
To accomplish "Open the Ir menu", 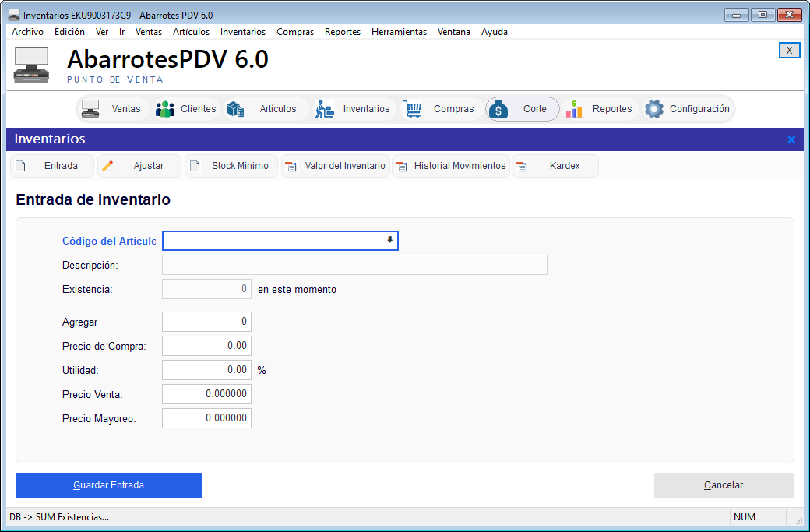I will click(x=122, y=32).
